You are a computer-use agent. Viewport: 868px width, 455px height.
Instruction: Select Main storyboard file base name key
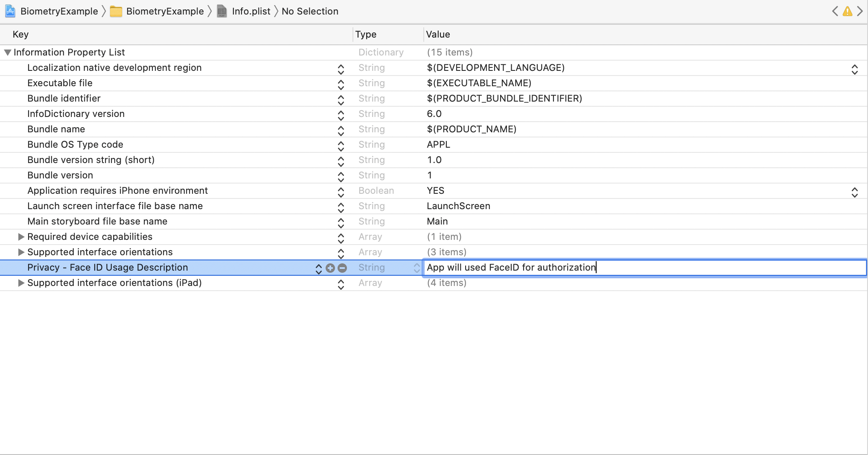click(97, 222)
